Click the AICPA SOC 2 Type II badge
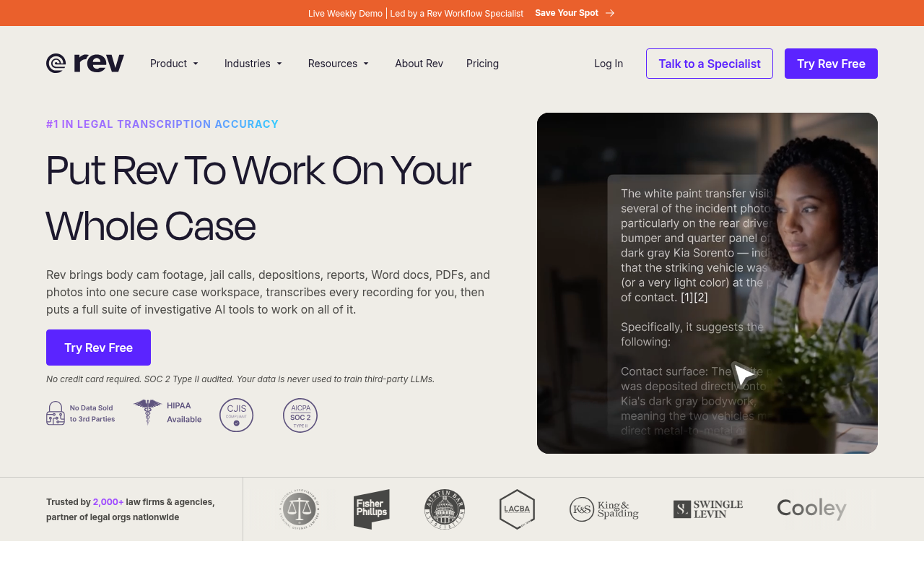 (x=300, y=415)
